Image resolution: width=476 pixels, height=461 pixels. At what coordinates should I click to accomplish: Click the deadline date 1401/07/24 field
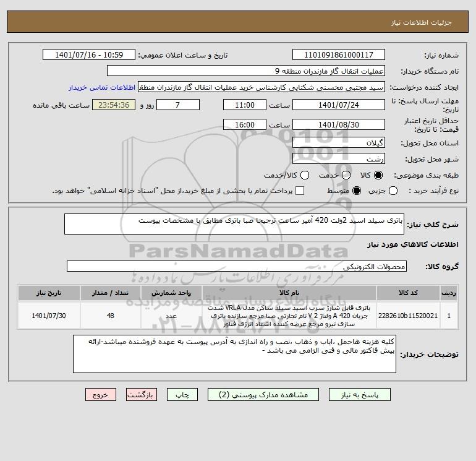point(339,105)
